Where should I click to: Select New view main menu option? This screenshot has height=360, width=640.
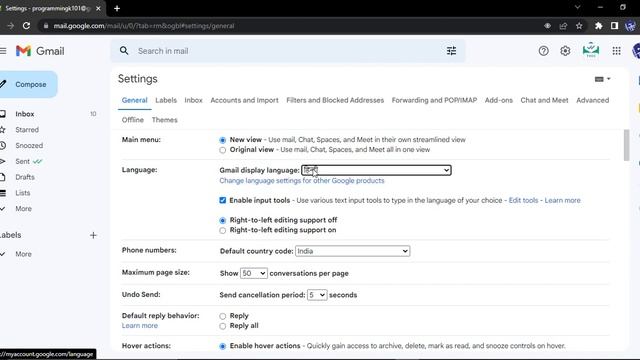222,140
